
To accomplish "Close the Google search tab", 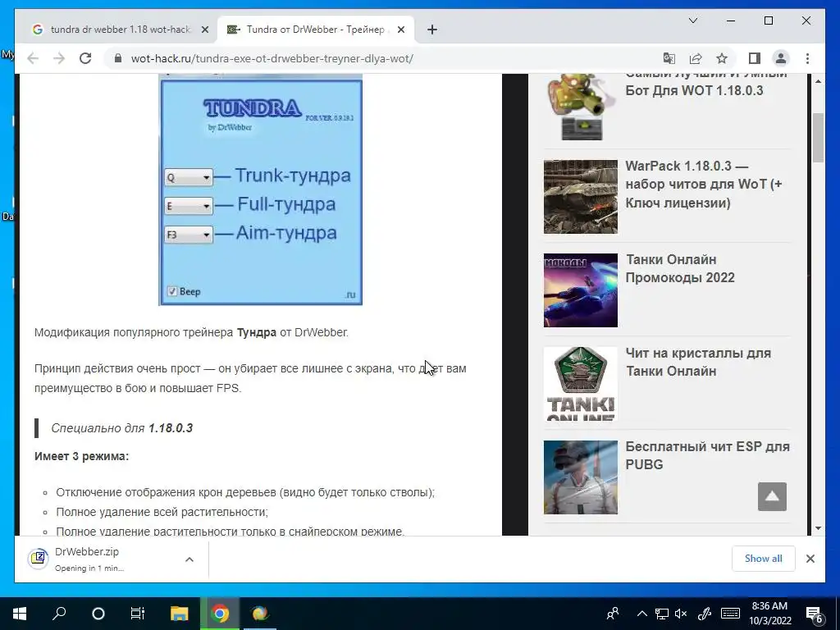I will pos(204,30).
